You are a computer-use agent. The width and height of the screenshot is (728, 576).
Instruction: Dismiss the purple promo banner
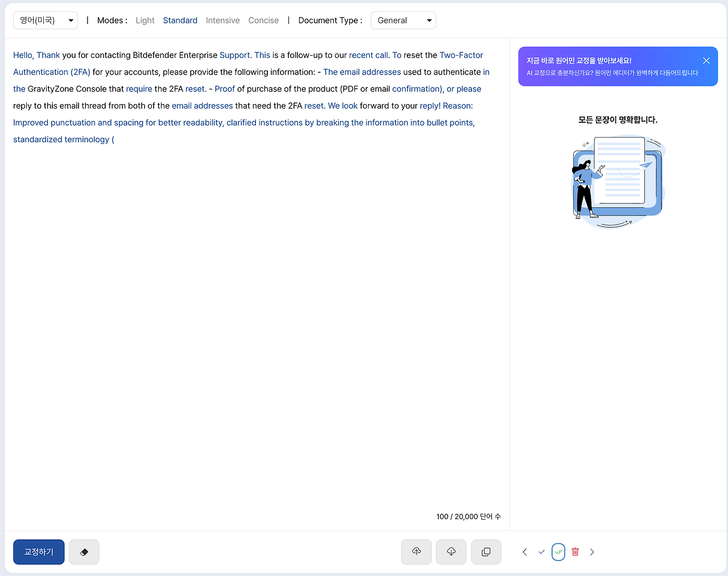706,60
